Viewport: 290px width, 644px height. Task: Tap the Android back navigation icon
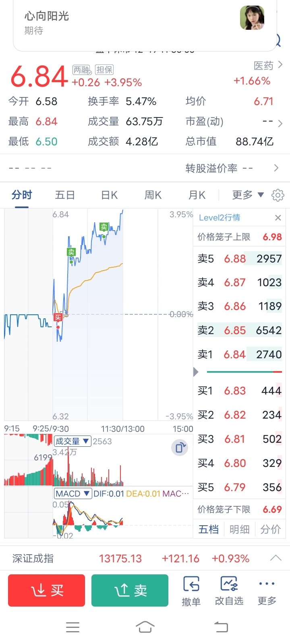[x=220, y=627]
